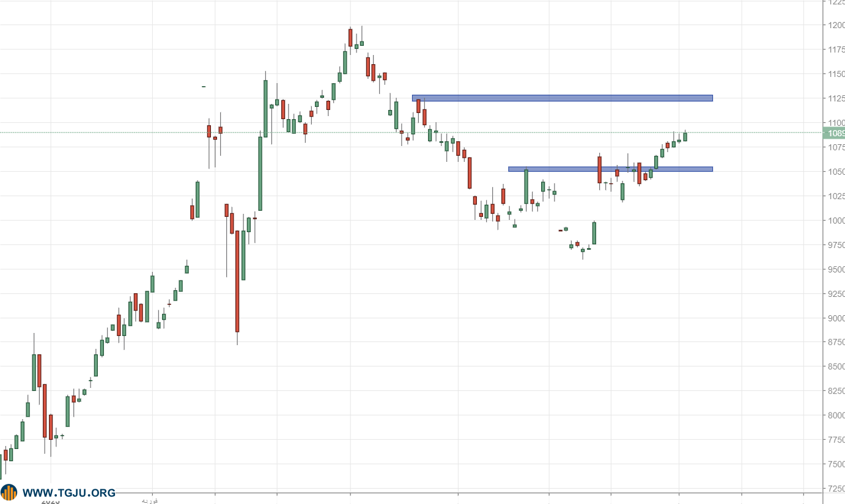
Task: Click the 12000 level on price axis
Action: point(835,25)
